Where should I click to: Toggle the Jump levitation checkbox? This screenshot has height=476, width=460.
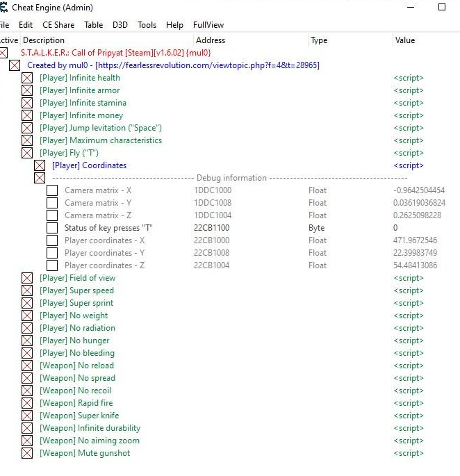(27, 128)
